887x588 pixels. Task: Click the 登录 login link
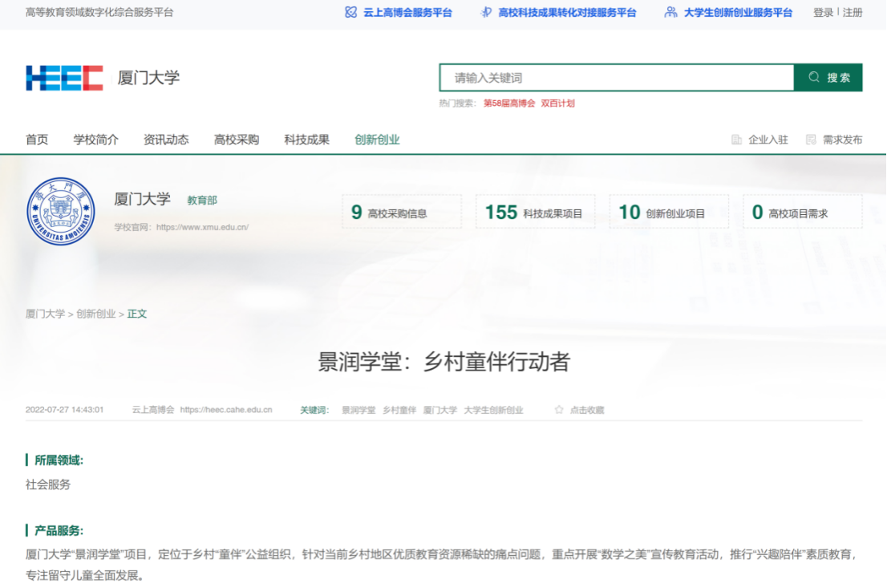point(823,13)
